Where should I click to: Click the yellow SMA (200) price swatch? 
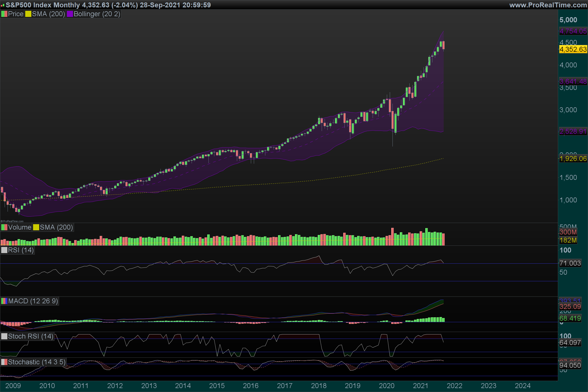pos(28,14)
